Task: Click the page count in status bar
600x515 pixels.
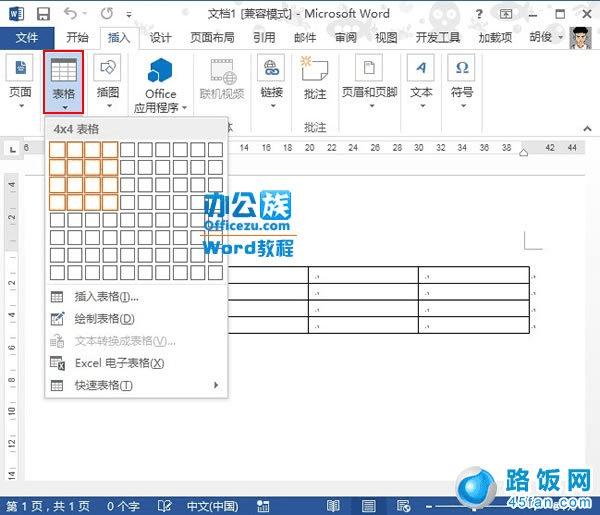Action: pos(47,507)
